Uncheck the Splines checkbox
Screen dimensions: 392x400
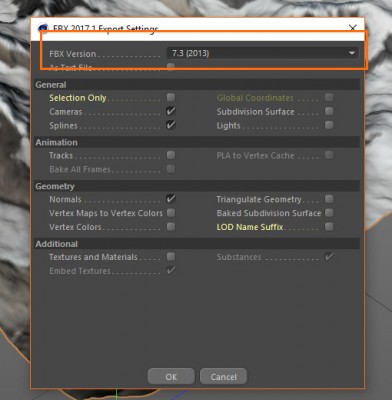pyautogui.click(x=171, y=125)
